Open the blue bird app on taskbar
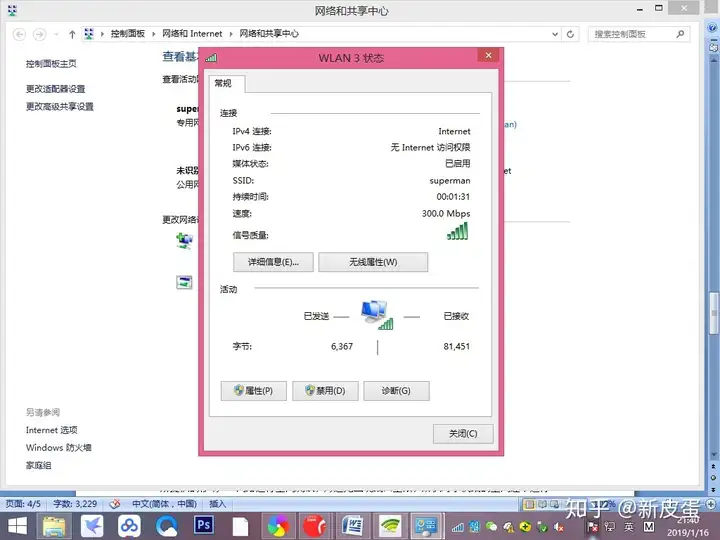 tap(92, 526)
